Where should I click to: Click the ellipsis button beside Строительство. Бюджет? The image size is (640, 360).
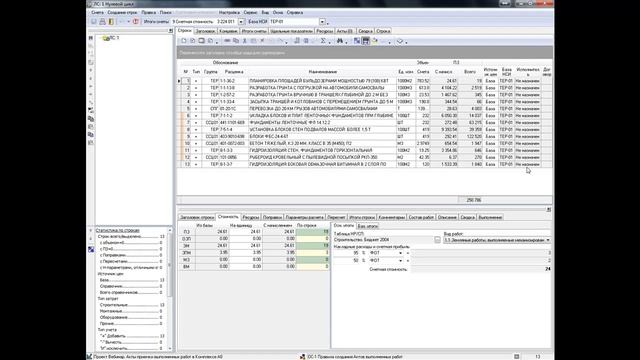pos(438,240)
